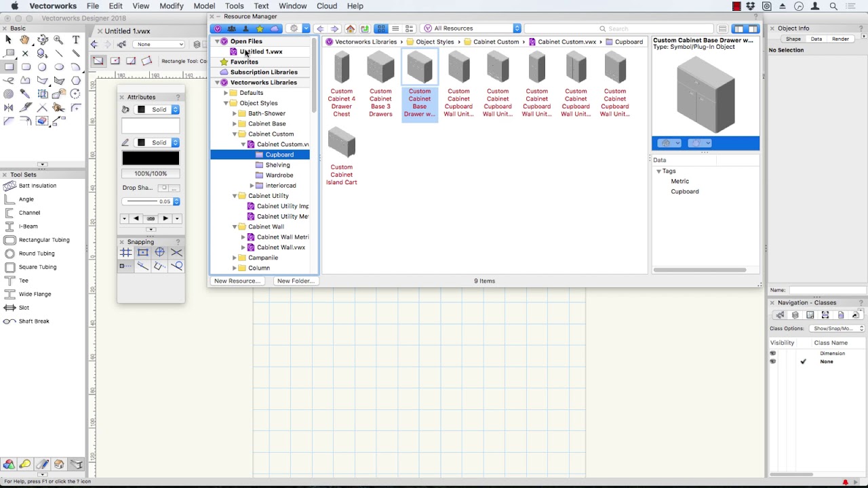Click the black pen color swatch
Viewport: 868px width, 488px height.
[151, 159]
